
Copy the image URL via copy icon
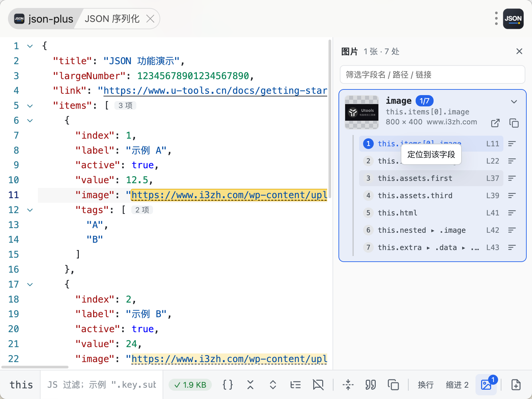[514, 123]
